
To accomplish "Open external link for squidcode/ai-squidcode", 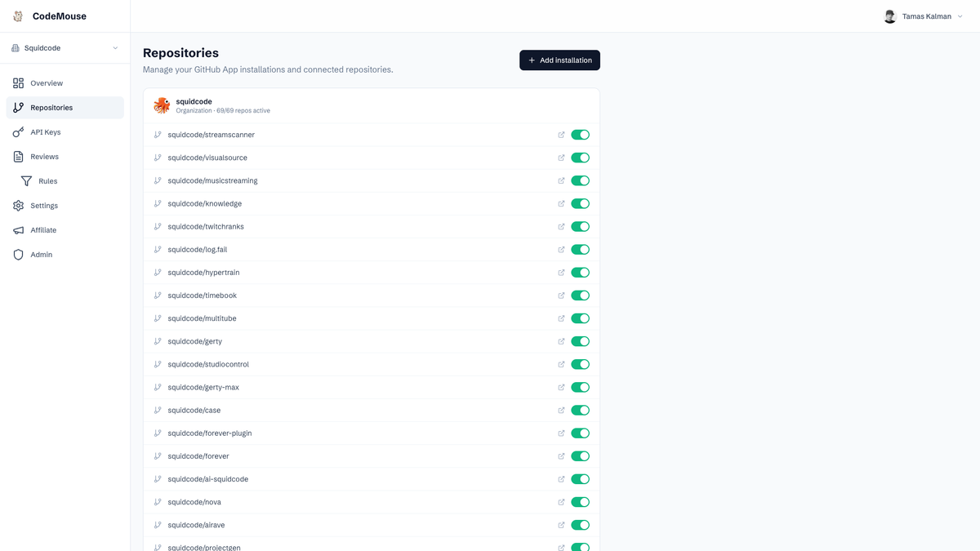I will (561, 479).
